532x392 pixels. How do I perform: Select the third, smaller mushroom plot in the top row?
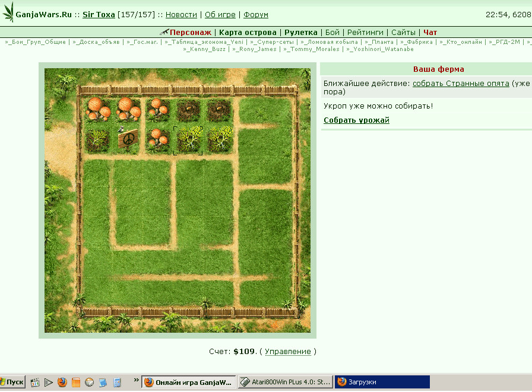[x=158, y=109]
